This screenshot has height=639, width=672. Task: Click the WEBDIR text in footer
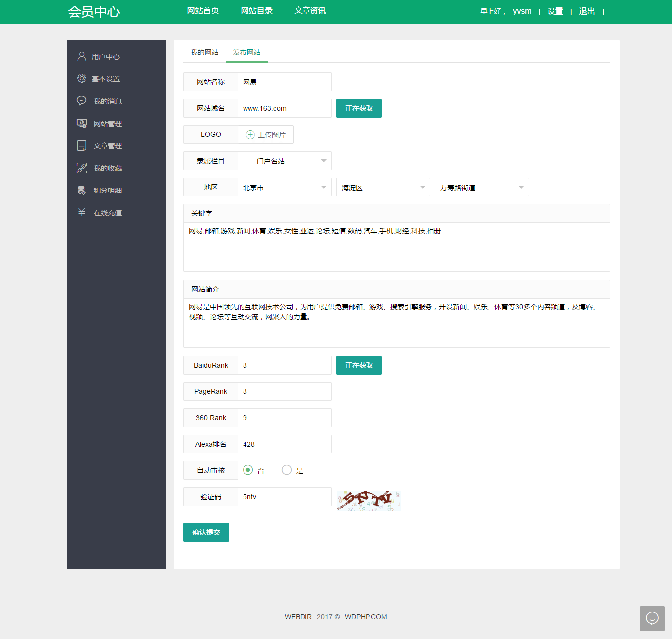click(298, 617)
